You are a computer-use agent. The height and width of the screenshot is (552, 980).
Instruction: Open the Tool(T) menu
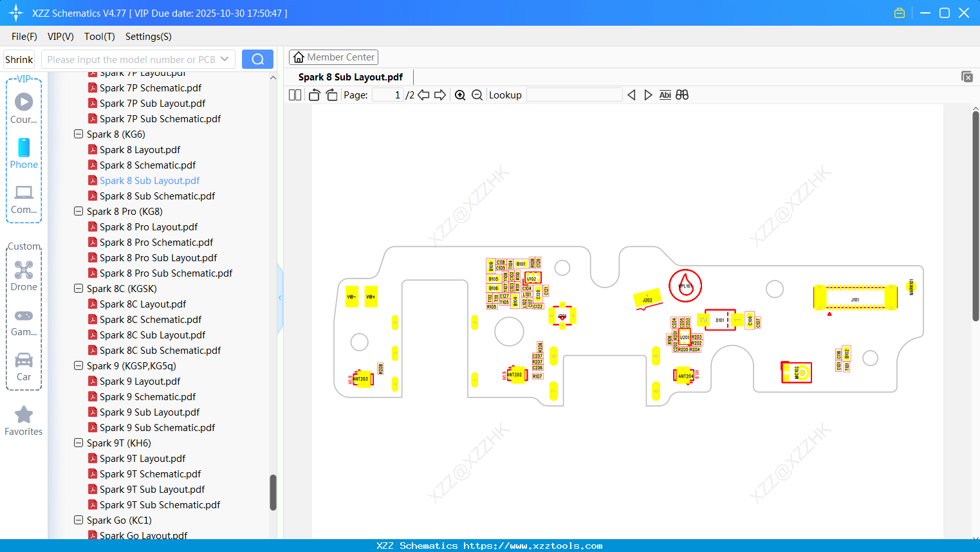(99, 37)
